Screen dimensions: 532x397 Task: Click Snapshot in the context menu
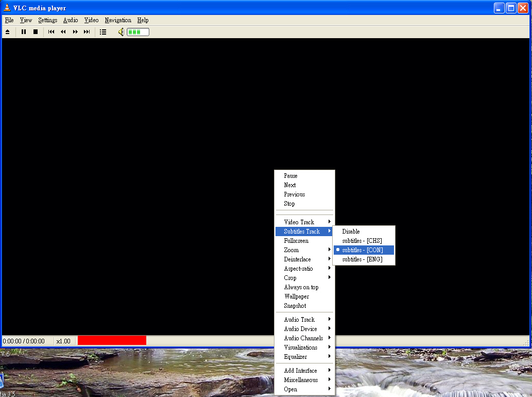point(295,306)
